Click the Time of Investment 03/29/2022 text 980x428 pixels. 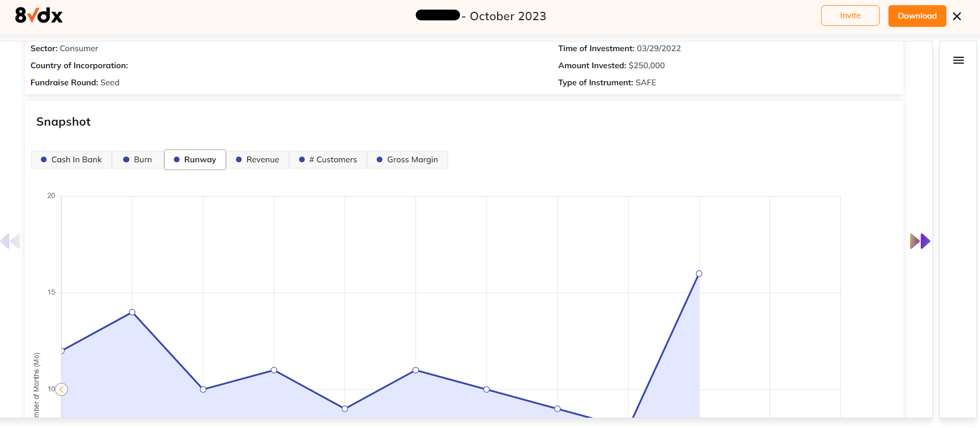(x=619, y=49)
